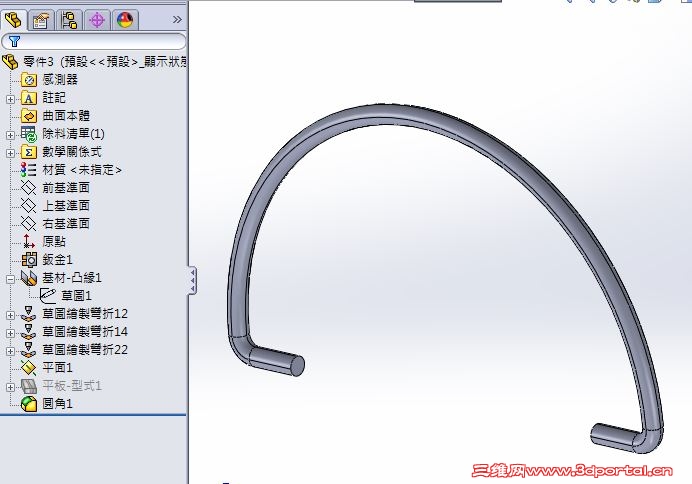The height and width of the screenshot is (484, 692).
Task: Select the 原點 label
Action: click(54, 241)
